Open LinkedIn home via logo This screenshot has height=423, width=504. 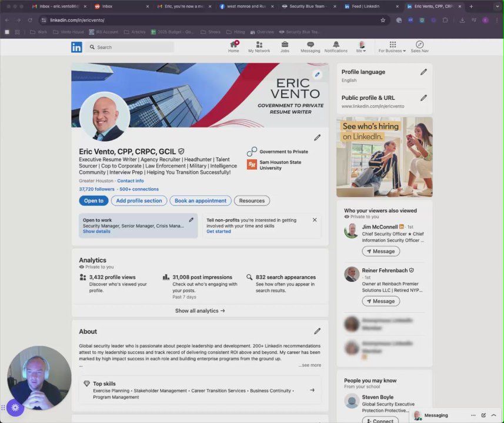click(x=76, y=47)
